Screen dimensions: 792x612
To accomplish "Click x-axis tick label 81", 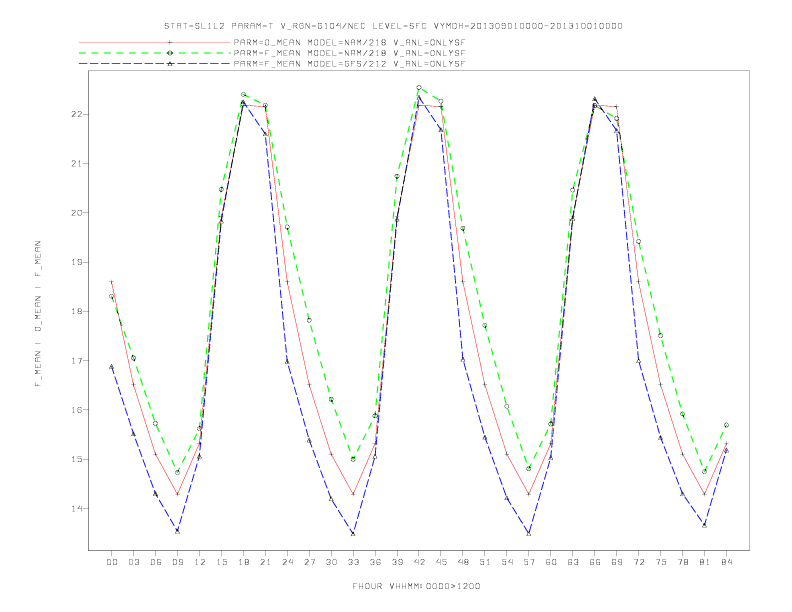I will click(x=705, y=562).
